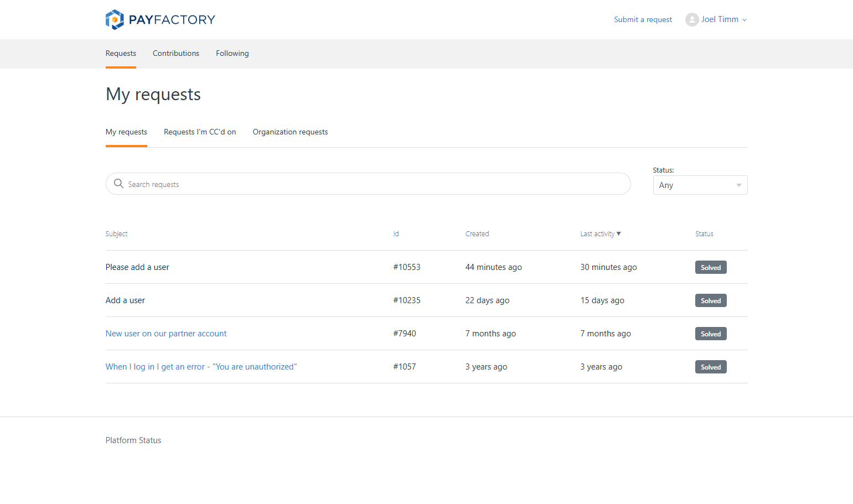This screenshot has width=853, height=504.
Task: Click the Joel Timm avatar icon
Action: pyautogui.click(x=692, y=19)
